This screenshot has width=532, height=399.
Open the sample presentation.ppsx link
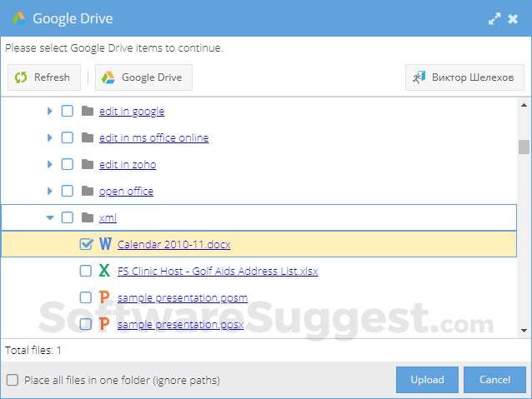point(180,324)
